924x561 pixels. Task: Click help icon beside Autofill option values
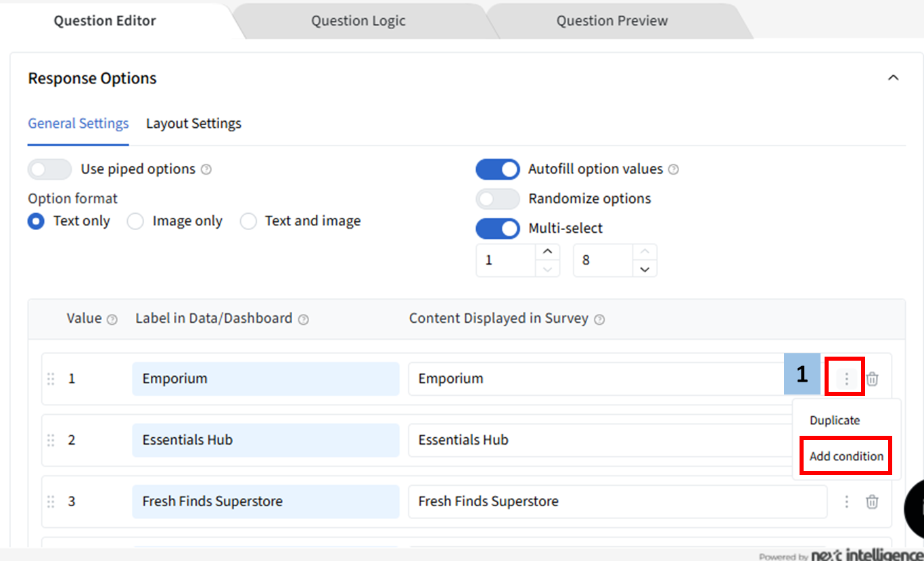[673, 169]
